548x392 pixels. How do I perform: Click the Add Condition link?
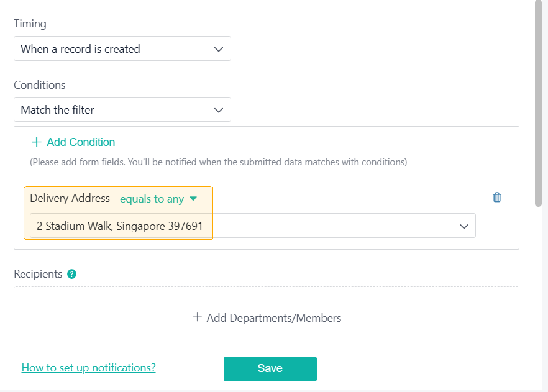coord(81,142)
